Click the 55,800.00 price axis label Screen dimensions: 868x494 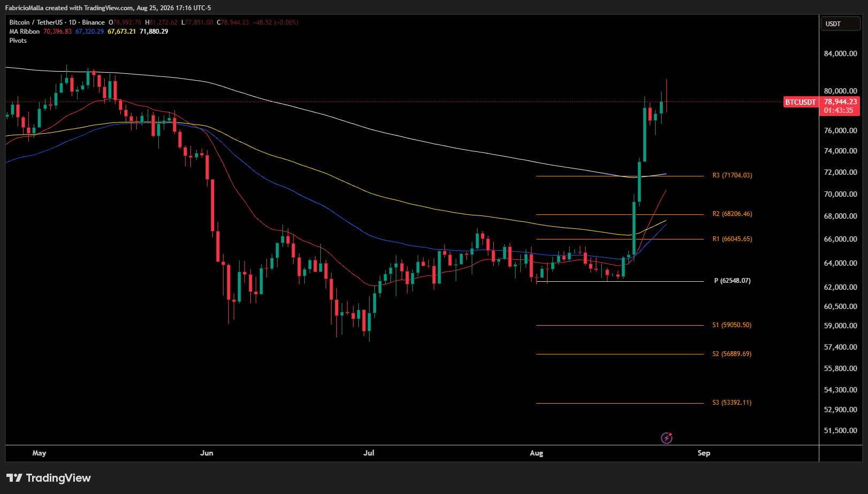point(840,368)
